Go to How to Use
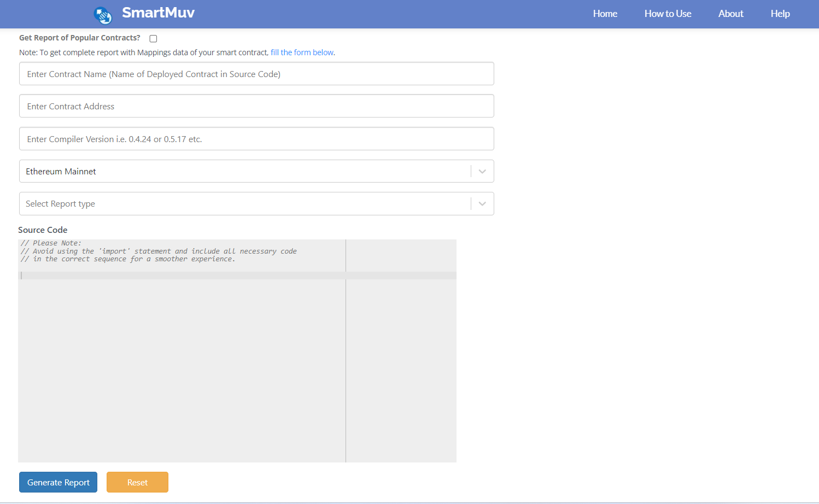The width and height of the screenshot is (819, 504). 668,14
